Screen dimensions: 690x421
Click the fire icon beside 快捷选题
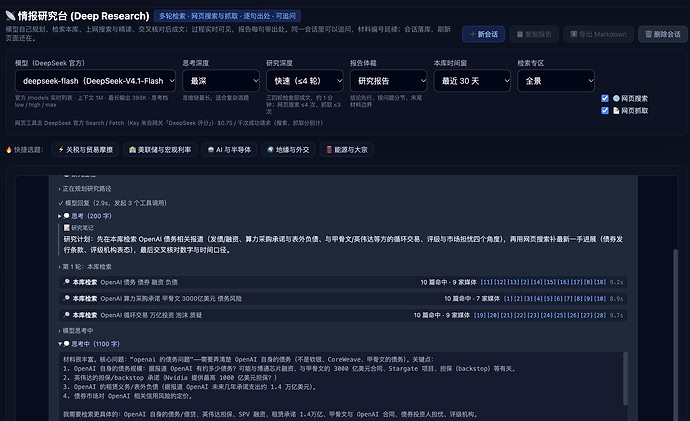point(9,150)
